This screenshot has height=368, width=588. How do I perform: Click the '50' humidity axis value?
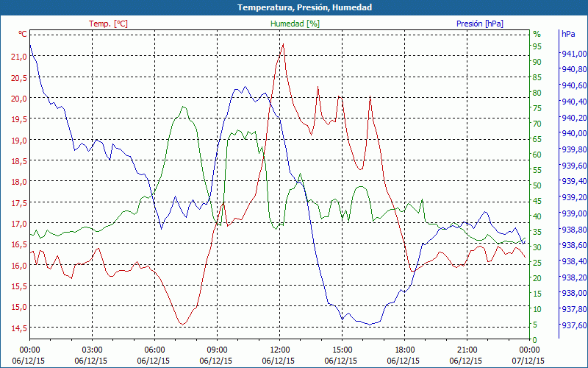537,185
